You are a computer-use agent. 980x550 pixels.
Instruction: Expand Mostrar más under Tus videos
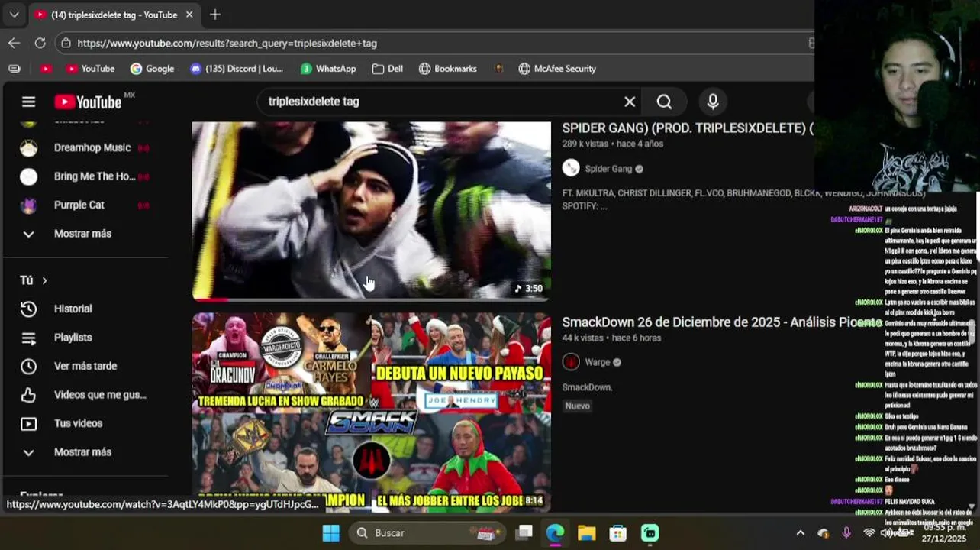pos(84,452)
